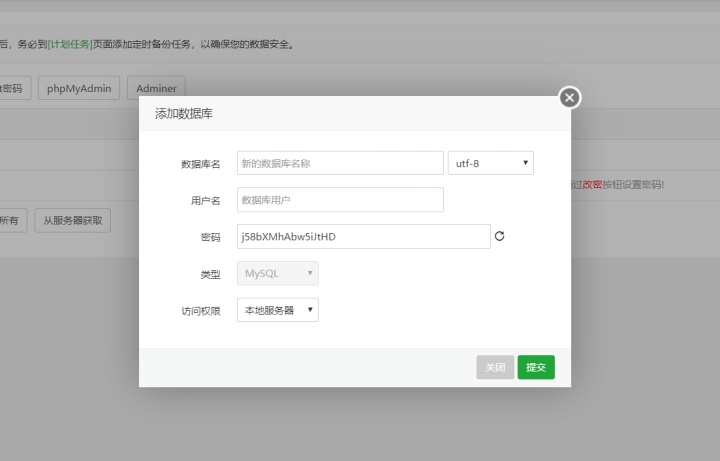Click the 密码 password input field

364,236
